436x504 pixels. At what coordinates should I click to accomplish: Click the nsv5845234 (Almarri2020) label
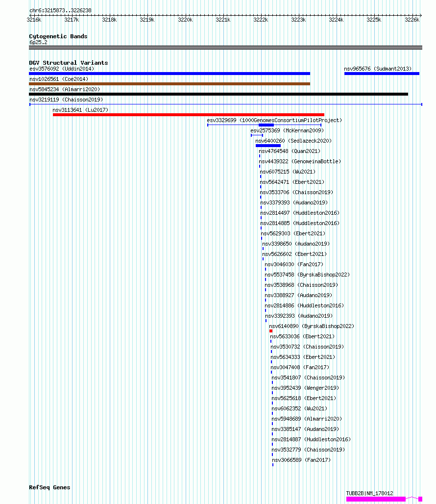65,89
